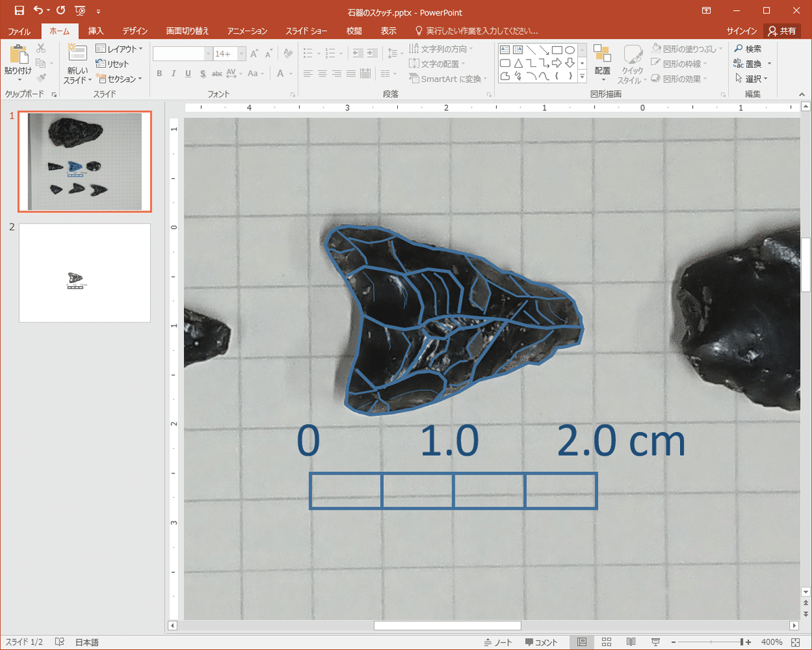Click the Decrease Font Size icon

tap(269, 53)
